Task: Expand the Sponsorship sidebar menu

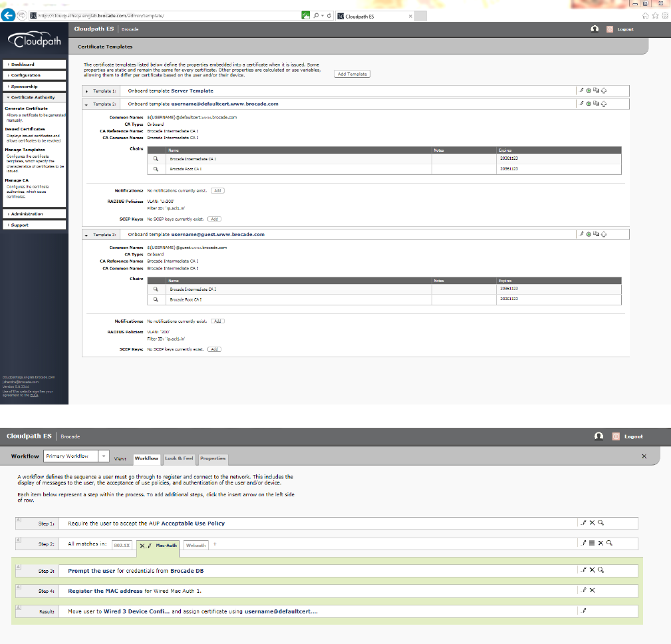Action: 34,86
